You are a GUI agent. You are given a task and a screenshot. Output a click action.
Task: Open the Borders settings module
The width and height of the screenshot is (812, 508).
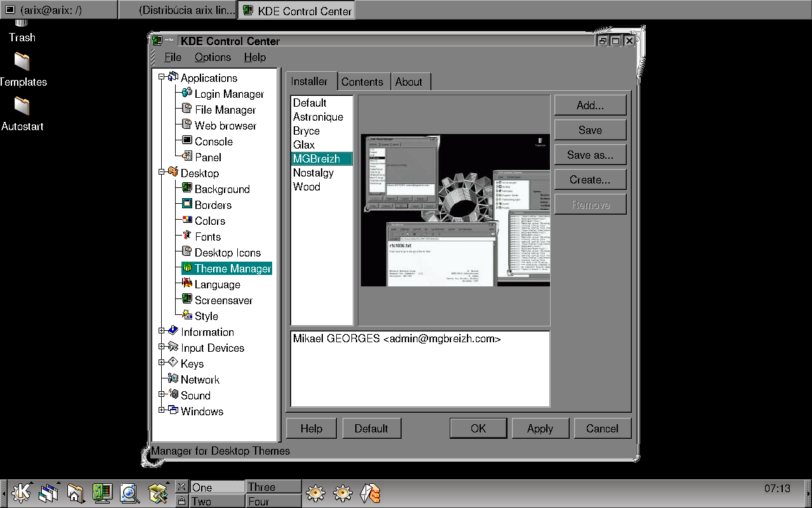pyautogui.click(x=206, y=205)
